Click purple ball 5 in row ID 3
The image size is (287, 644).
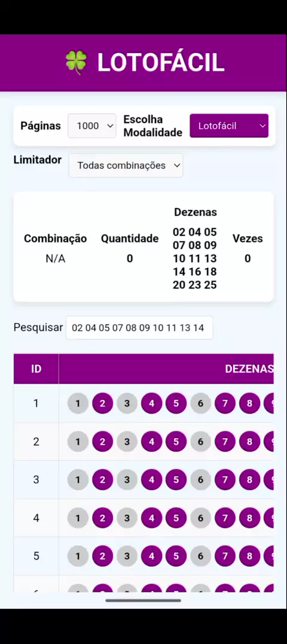(x=176, y=480)
